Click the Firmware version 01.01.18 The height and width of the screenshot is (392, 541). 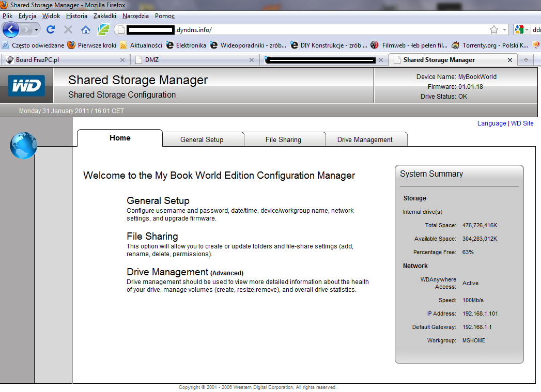pos(470,87)
